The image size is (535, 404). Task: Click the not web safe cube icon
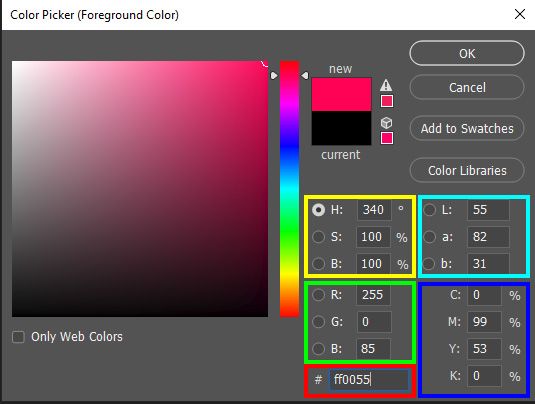coord(386,122)
